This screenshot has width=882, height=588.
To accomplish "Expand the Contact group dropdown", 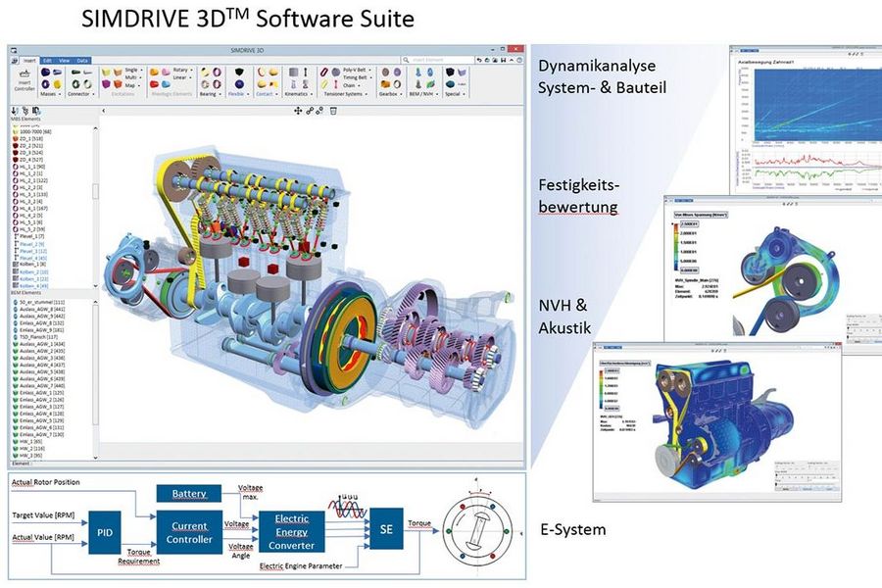I will 267,94.
